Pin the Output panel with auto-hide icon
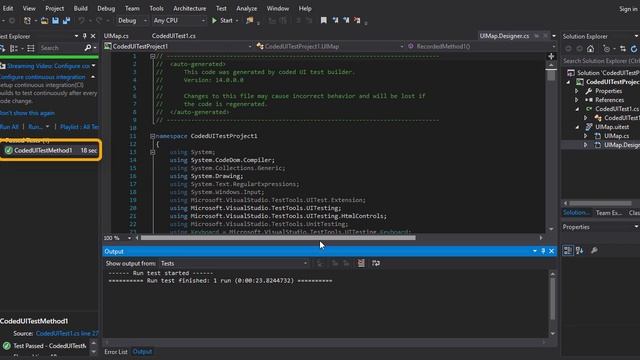Viewport: 640px width, 360px height. [x=543, y=251]
